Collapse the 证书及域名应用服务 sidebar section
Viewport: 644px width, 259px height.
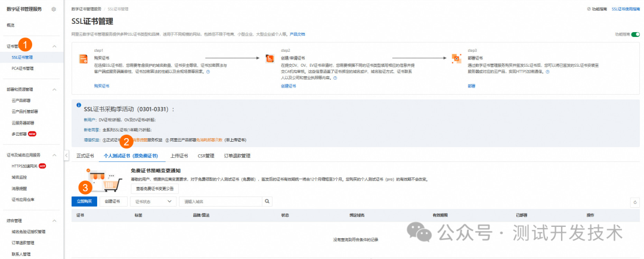54,155
